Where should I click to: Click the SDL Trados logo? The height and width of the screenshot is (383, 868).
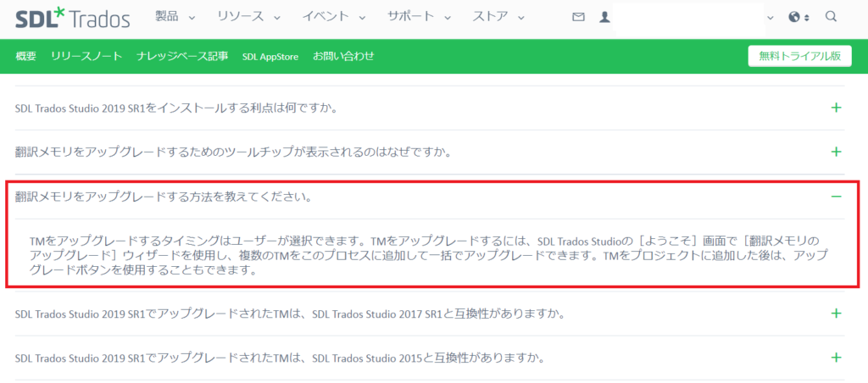pos(73,19)
